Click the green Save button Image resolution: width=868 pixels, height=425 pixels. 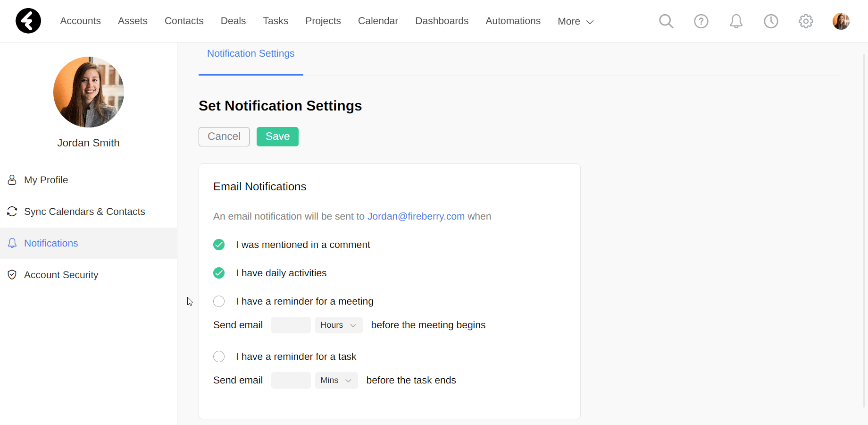click(x=277, y=136)
